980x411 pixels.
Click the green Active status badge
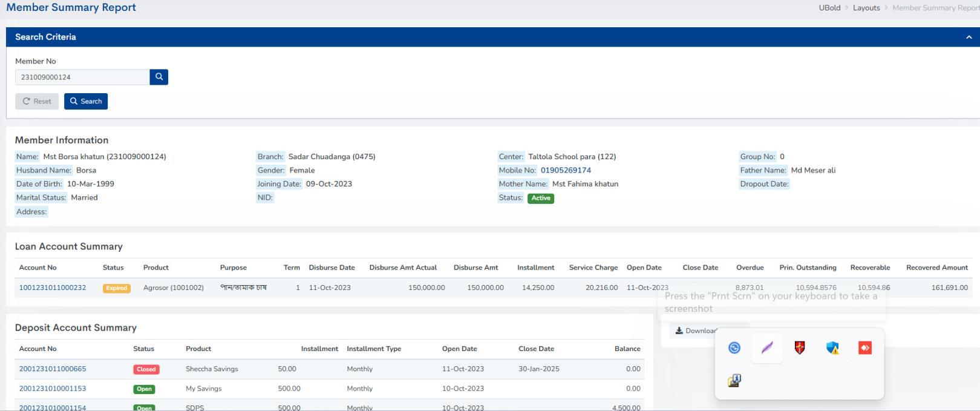(x=541, y=198)
